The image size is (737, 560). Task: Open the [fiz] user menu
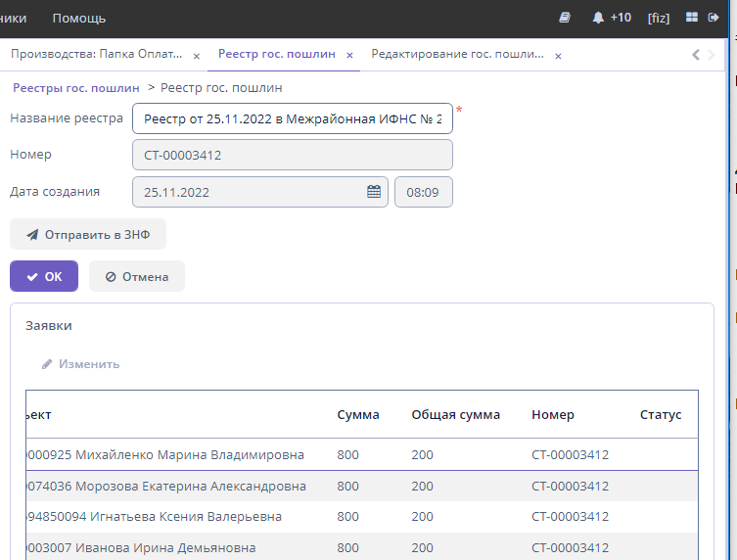659,18
